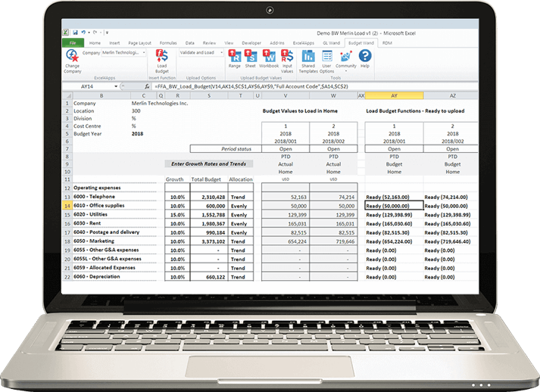540x392 pixels.
Task: Select column AY header
Action: pos(394,95)
